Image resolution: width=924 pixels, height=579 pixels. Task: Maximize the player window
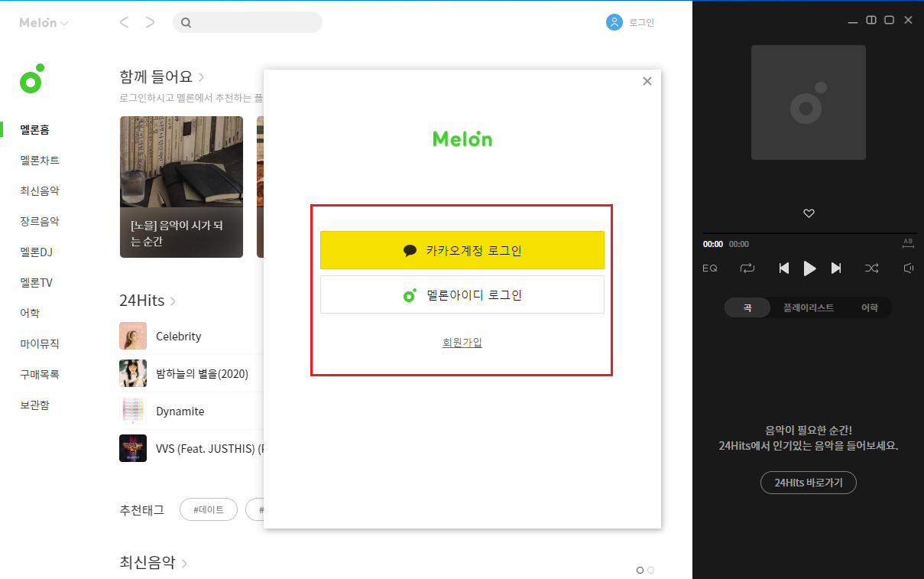point(890,20)
